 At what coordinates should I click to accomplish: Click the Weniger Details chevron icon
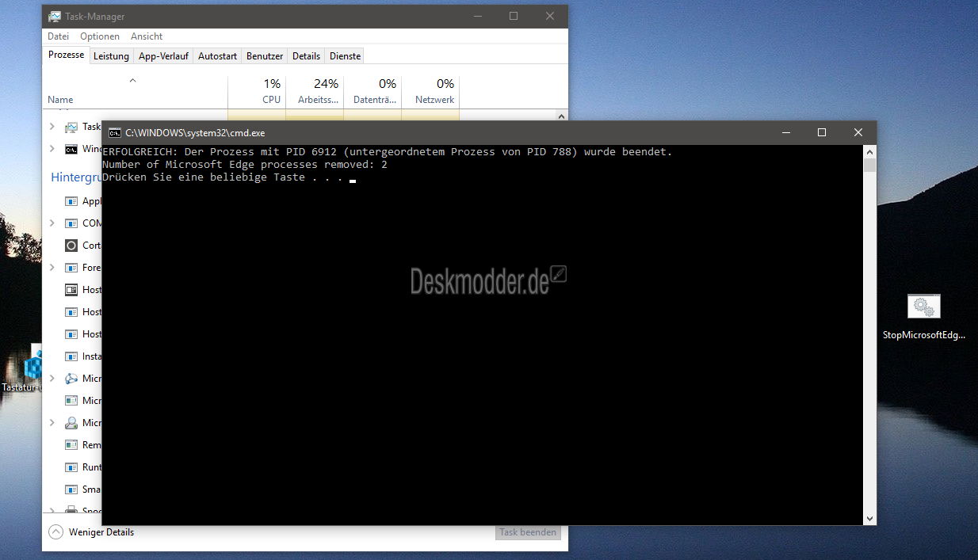pyautogui.click(x=55, y=532)
